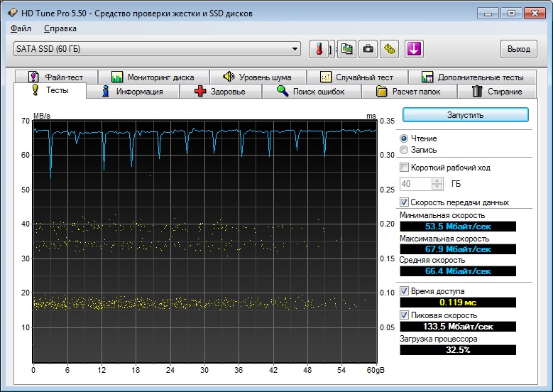Switch to the Случайный тест tab
The image size is (553, 392).
357,77
